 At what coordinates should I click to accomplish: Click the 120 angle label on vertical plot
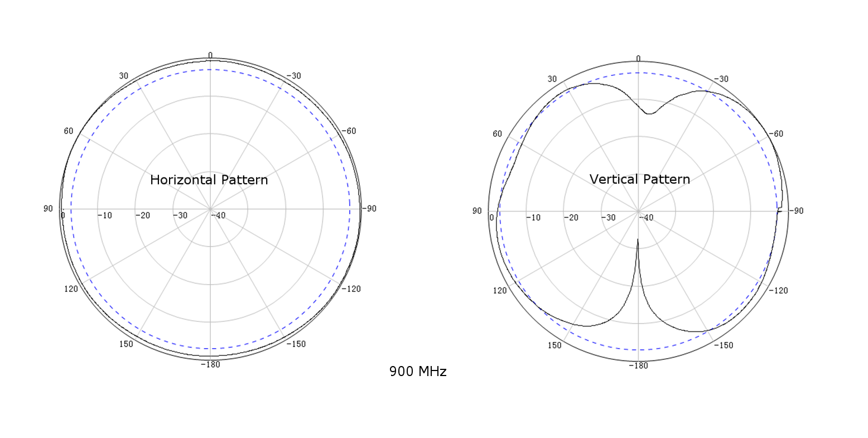click(x=500, y=291)
